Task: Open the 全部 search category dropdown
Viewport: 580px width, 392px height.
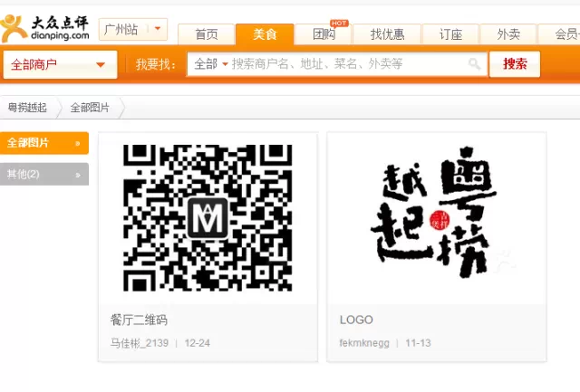Action: pyautogui.click(x=211, y=64)
